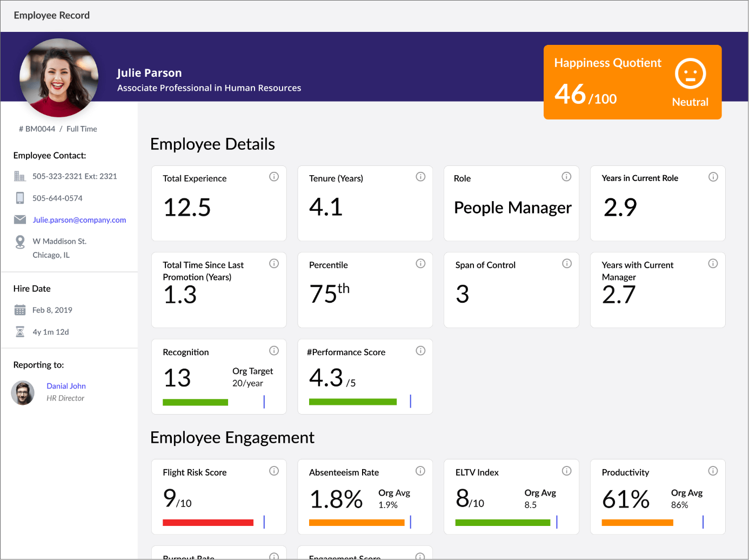Select employee ID '# BM0044'
The height and width of the screenshot is (560, 749).
click(x=37, y=129)
